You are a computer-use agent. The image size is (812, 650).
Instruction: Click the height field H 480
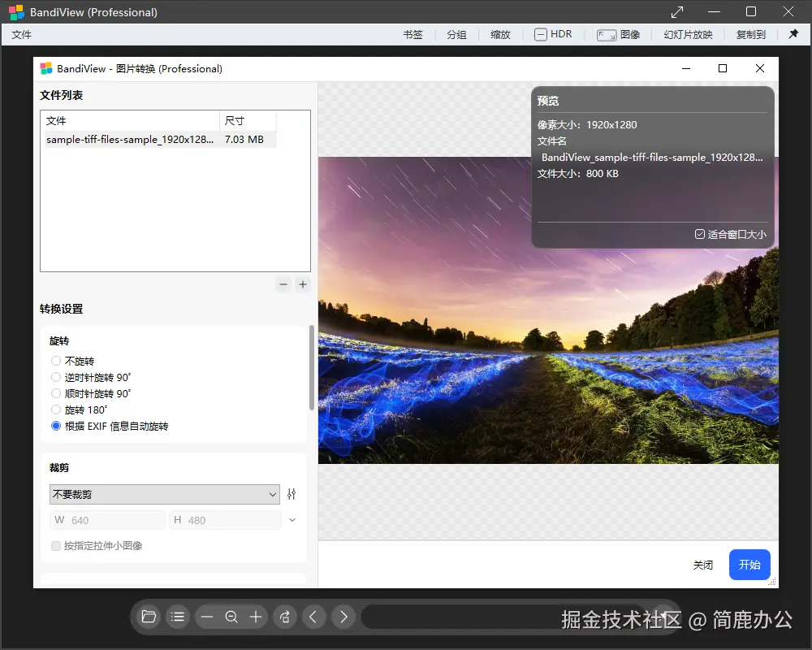(x=225, y=520)
